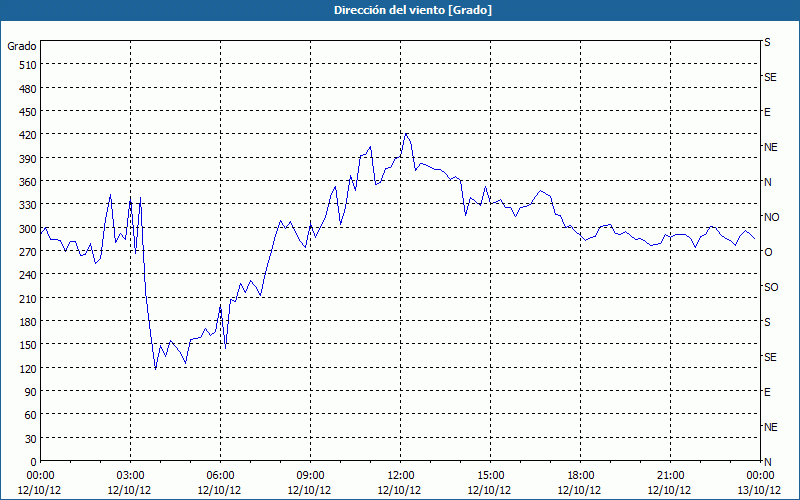Select the 270 degree axis label
Screen dimensions: 800x500
click(x=28, y=252)
